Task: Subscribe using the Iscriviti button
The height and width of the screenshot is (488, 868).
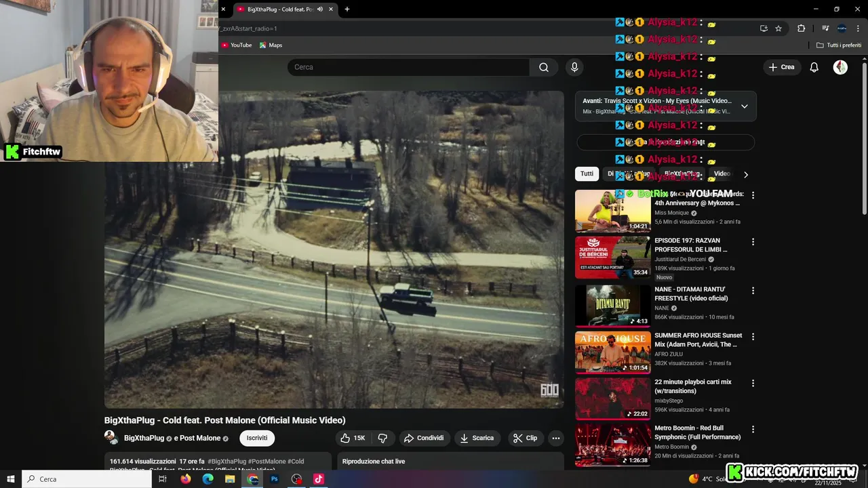Action: (x=257, y=438)
